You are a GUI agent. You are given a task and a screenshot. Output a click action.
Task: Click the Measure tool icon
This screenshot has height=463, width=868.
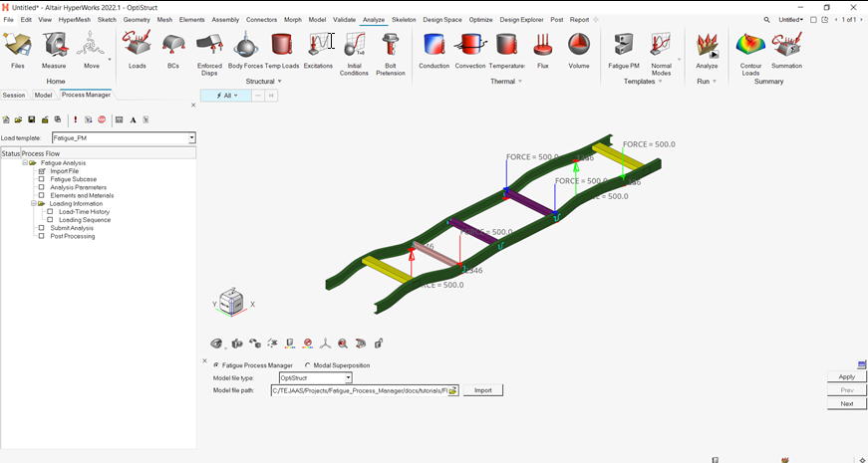click(x=54, y=46)
